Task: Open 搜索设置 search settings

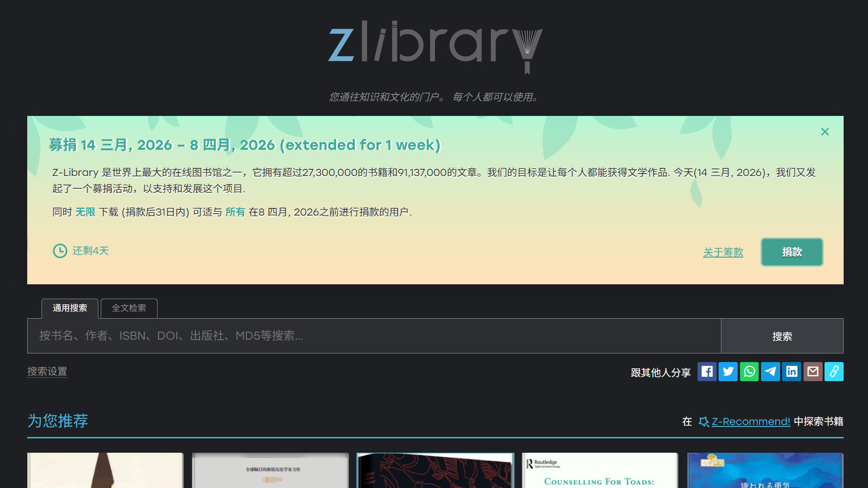Action: 47,371
